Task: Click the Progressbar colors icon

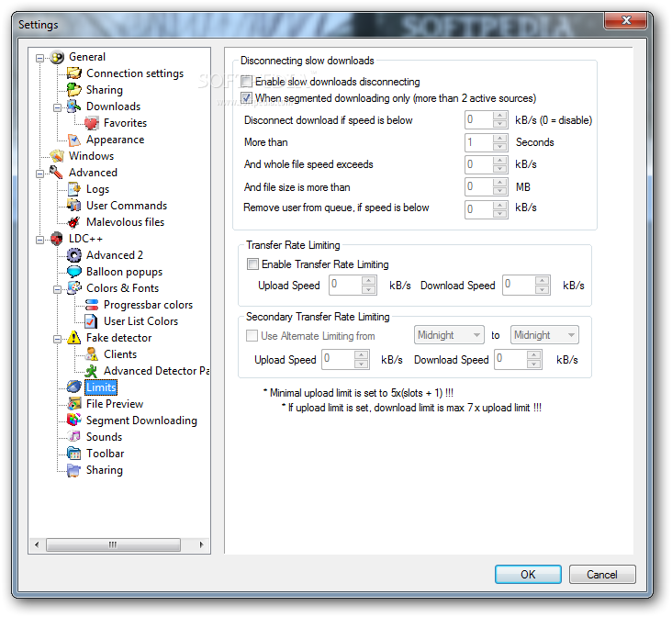Action: click(x=91, y=305)
